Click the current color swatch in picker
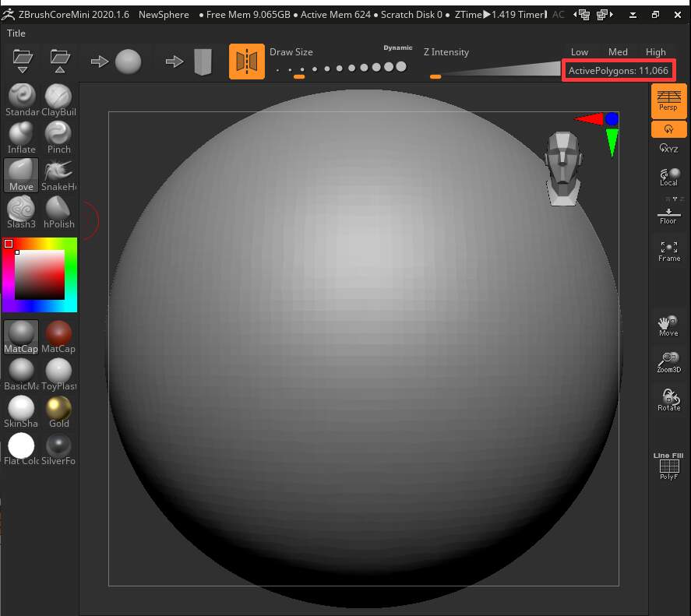The width and height of the screenshot is (691, 616). [9, 244]
